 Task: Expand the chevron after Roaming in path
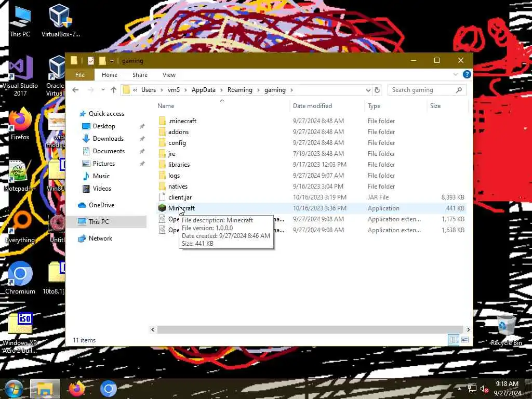(259, 90)
